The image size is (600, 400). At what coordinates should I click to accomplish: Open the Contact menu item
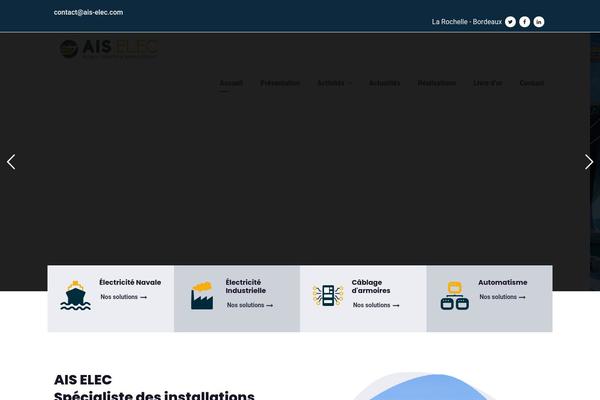click(532, 83)
